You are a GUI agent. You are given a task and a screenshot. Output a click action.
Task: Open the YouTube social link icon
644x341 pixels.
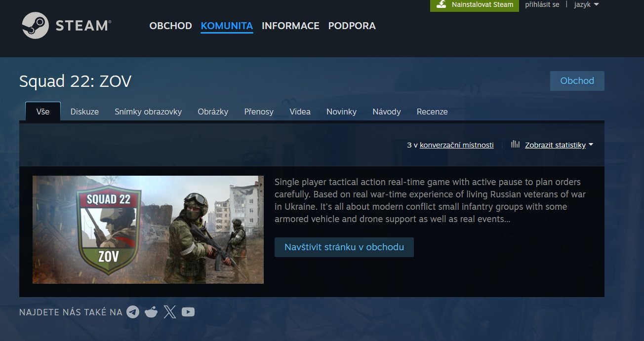click(x=188, y=312)
